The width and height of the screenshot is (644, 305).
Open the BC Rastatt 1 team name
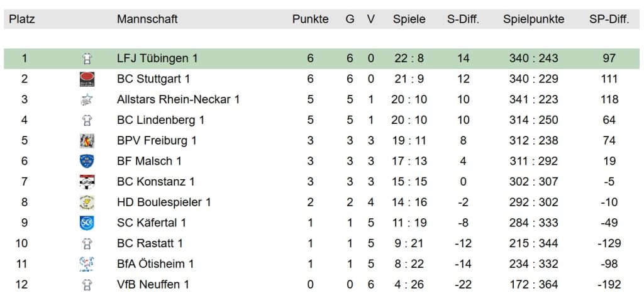tap(150, 243)
